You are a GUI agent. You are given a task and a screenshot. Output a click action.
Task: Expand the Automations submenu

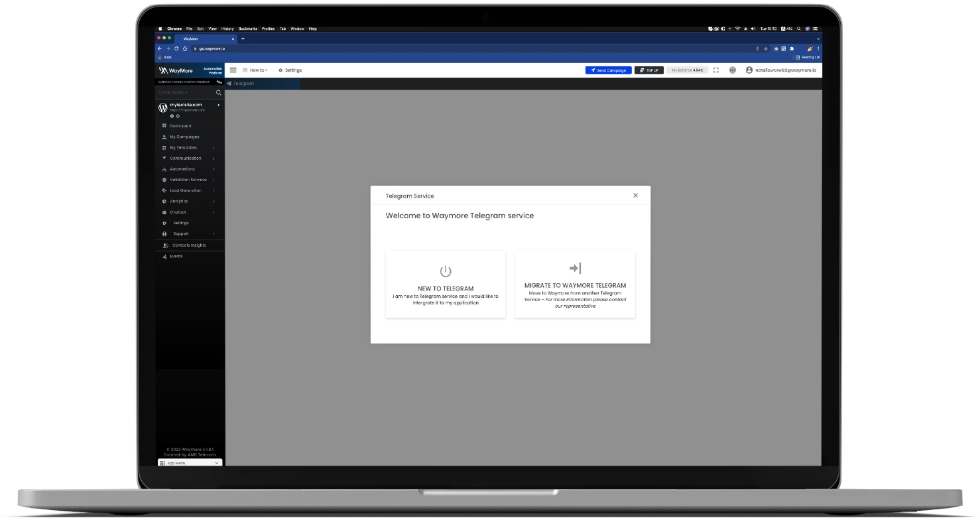214,169
